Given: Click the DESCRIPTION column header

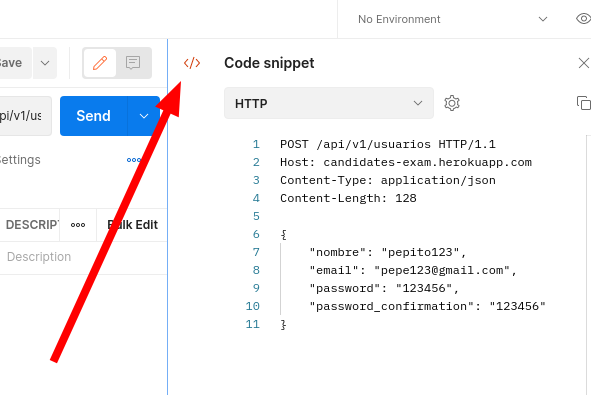Looking at the screenshot, I should coord(32,225).
